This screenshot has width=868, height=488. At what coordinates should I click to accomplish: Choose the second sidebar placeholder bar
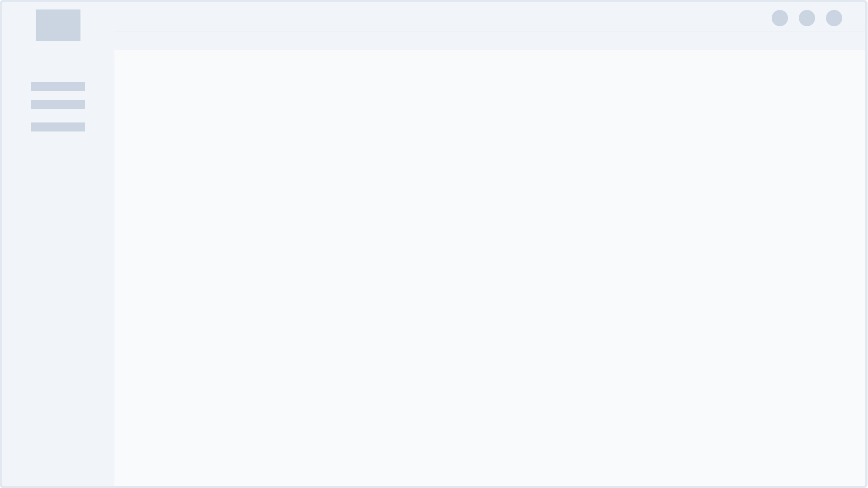tap(58, 104)
